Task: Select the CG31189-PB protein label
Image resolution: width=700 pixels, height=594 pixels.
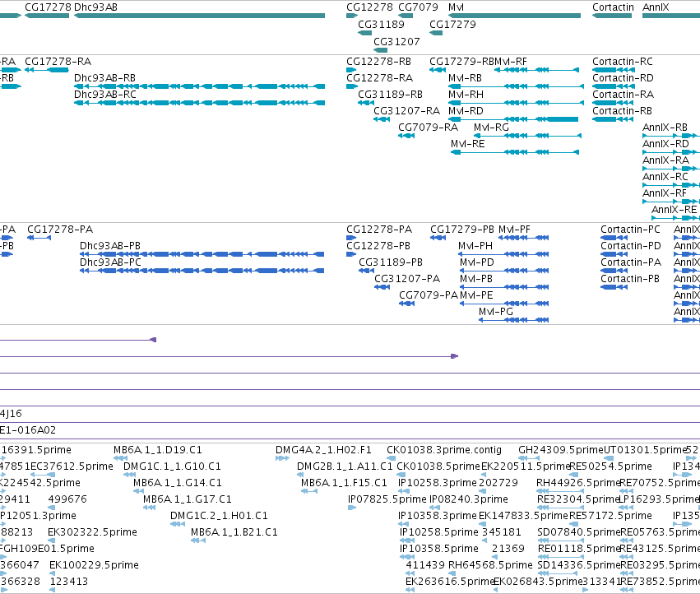Action: pos(391,262)
